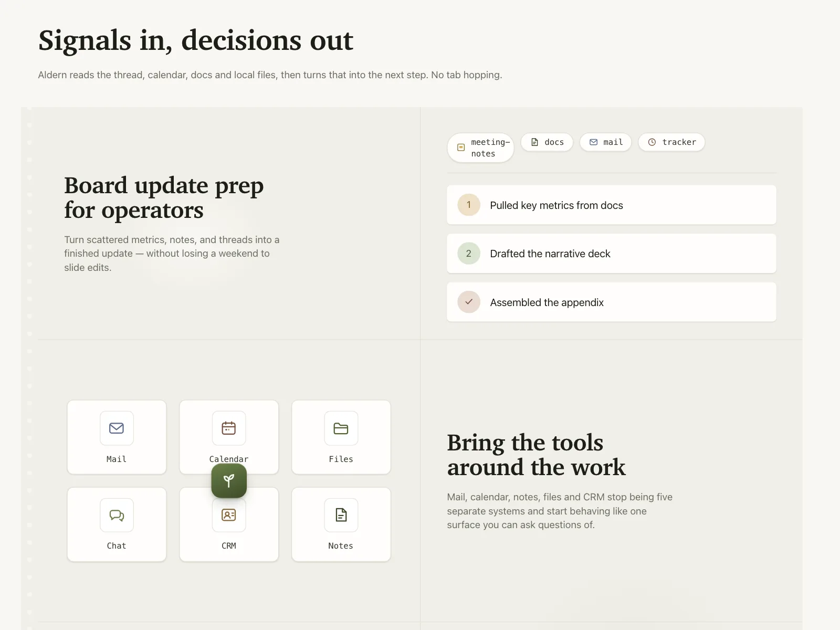Click the Chat bubbles icon
Image resolution: width=840 pixels, height=630 pixels.
[117, 515]
